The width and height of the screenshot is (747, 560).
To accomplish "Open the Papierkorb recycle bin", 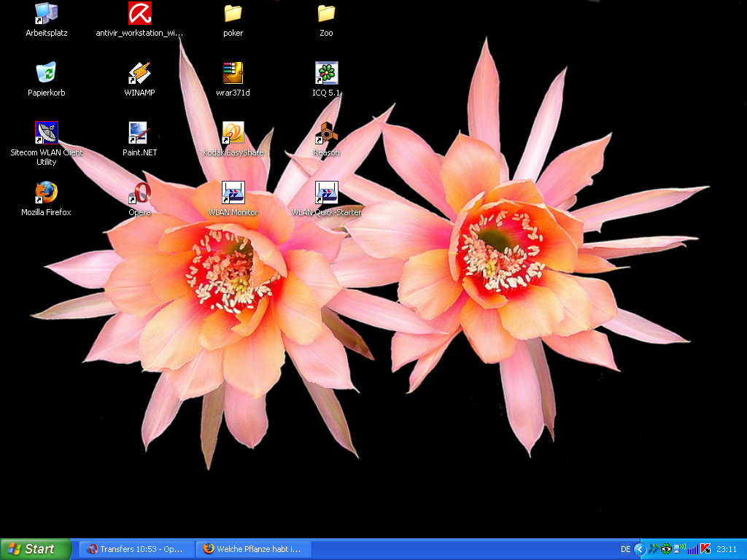I will pyautogui.click(x=46, y=73).
